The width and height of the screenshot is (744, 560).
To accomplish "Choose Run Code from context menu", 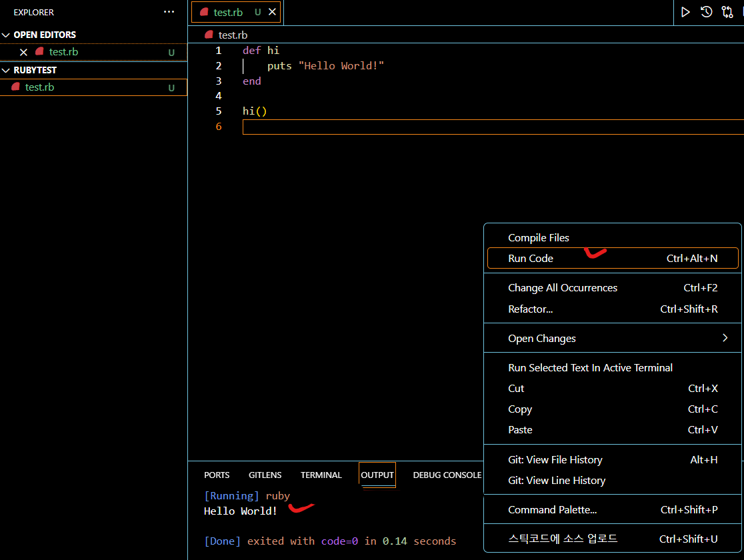I will (x=612, y=258).
